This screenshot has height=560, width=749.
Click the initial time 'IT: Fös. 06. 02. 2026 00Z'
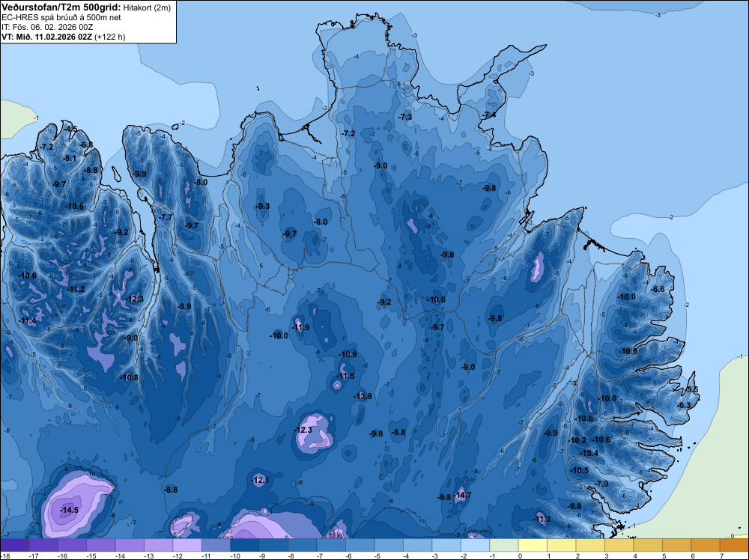coord(47,27)
